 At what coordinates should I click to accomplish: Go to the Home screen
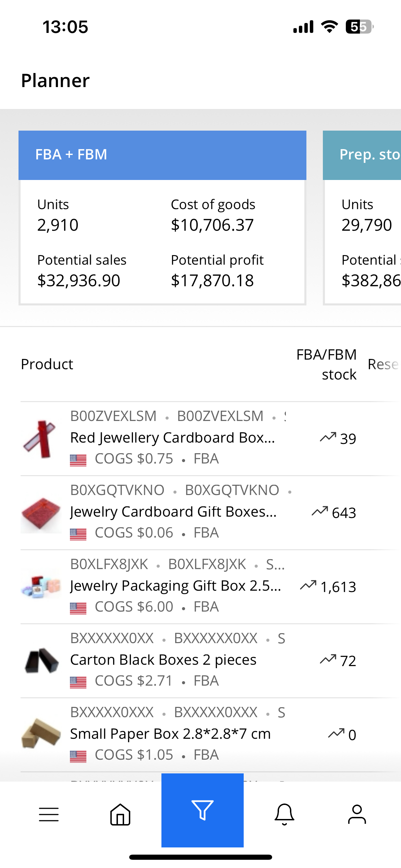(120, 815)
